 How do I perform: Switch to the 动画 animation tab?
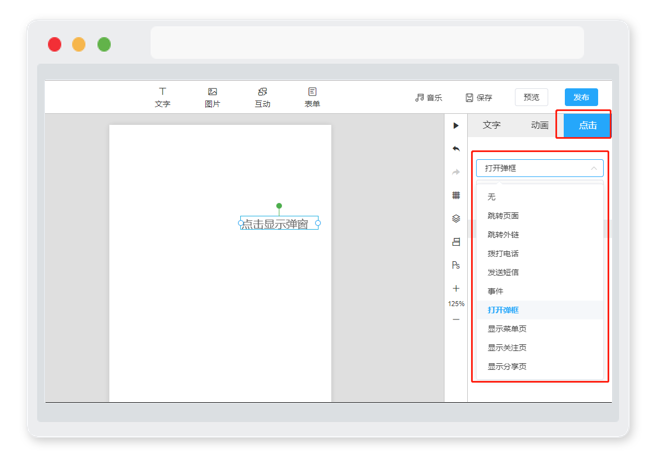(540, 125)
